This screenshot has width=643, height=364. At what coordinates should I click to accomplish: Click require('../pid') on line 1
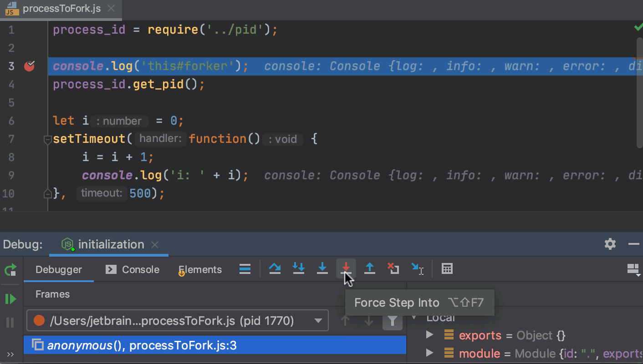point(209,30)
